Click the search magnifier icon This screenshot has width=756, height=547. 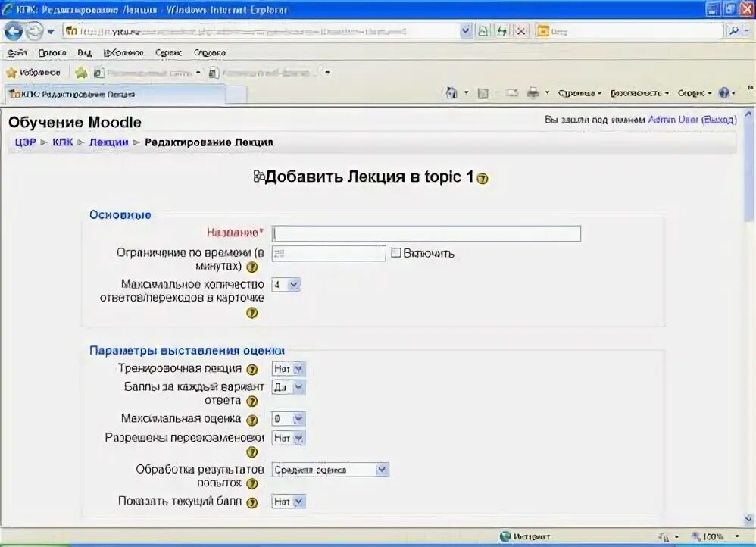[733, 31]
